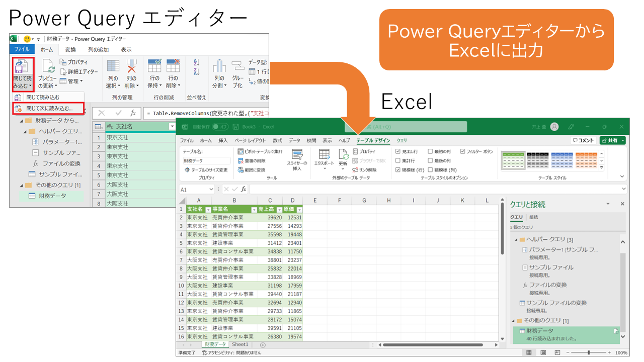Screen dimensions: 644x362
Task: Click the smiley feedback icon in Power Query
Action: [x=28, y=39]
